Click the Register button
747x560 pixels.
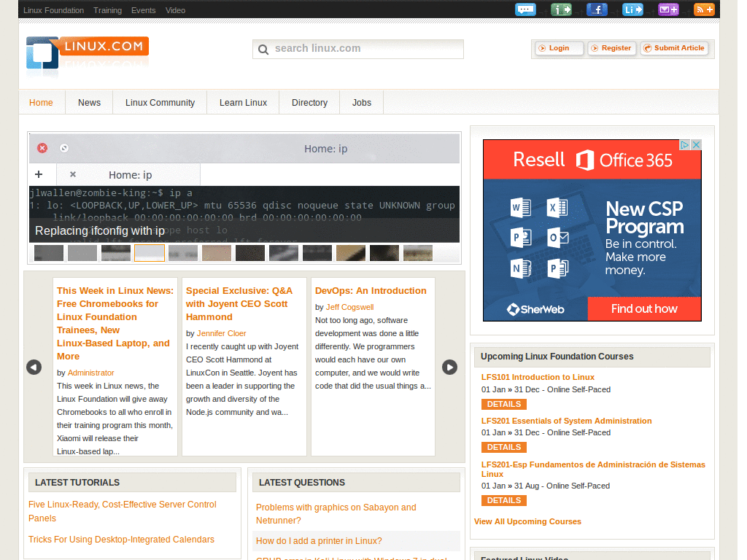pos(612,48)
